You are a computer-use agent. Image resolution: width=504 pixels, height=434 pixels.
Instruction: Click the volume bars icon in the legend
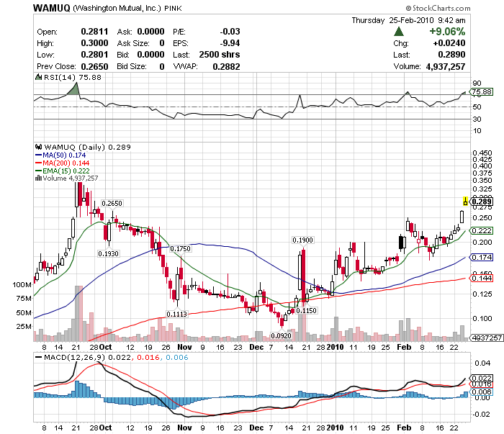pyautogui.click(x=38, y=178)
